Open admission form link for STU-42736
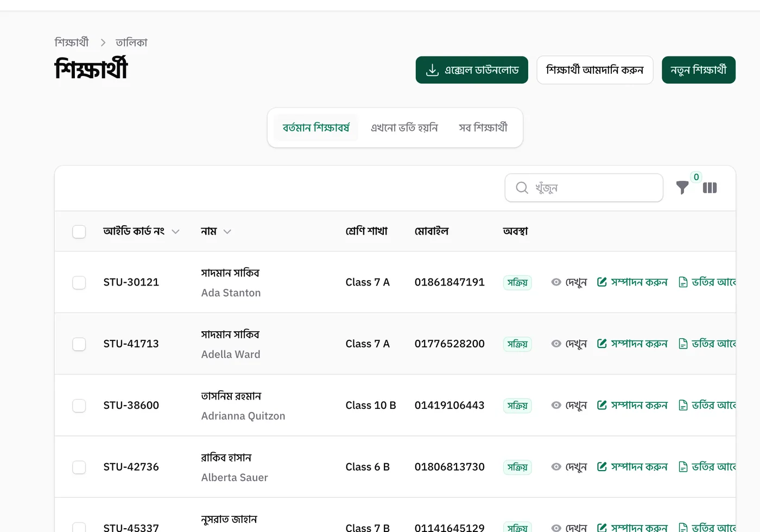 coord(707,467)
